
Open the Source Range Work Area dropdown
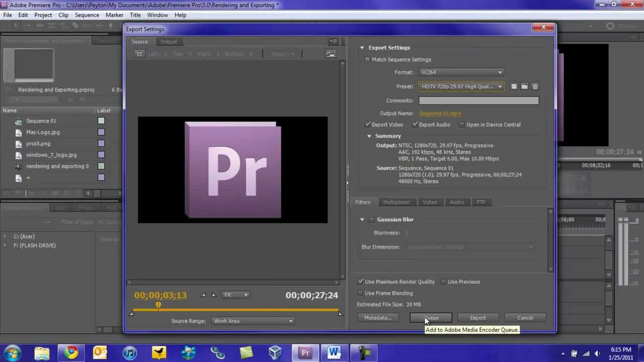253,321
